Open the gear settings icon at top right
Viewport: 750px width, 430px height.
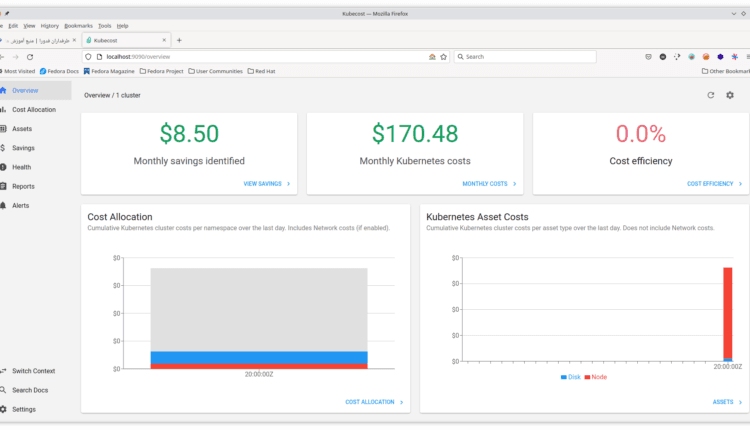pyautogui.click(x=730, y=95)
